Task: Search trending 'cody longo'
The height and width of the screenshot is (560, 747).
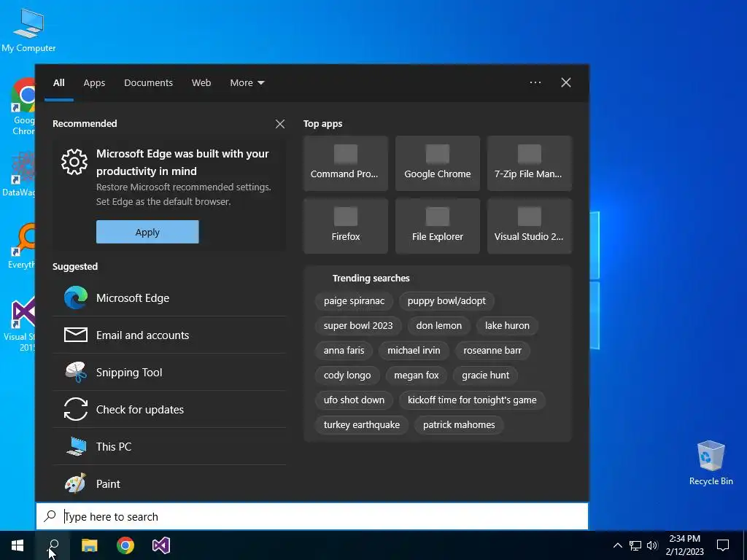Action: click(347, 376)
